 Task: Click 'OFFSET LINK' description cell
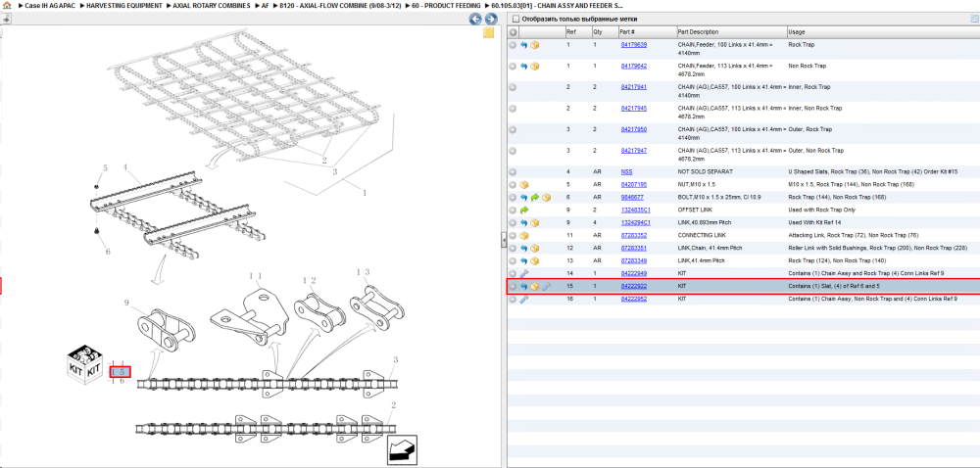[x=695, y=211]
